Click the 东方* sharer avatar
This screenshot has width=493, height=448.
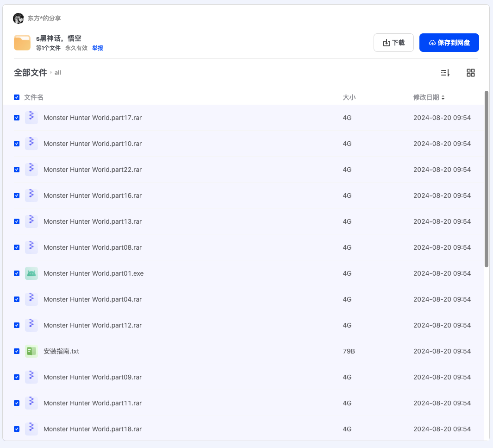coord(19,18)
